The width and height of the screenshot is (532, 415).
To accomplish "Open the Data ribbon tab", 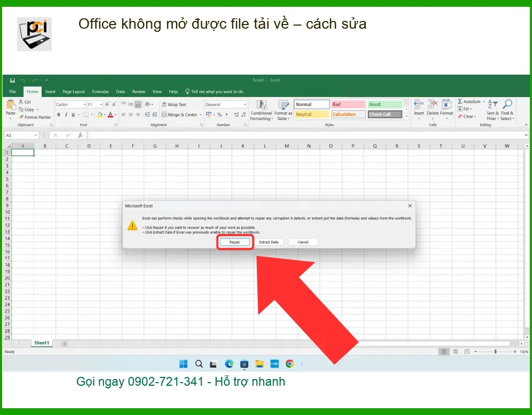I will click(x=121, y=92).
